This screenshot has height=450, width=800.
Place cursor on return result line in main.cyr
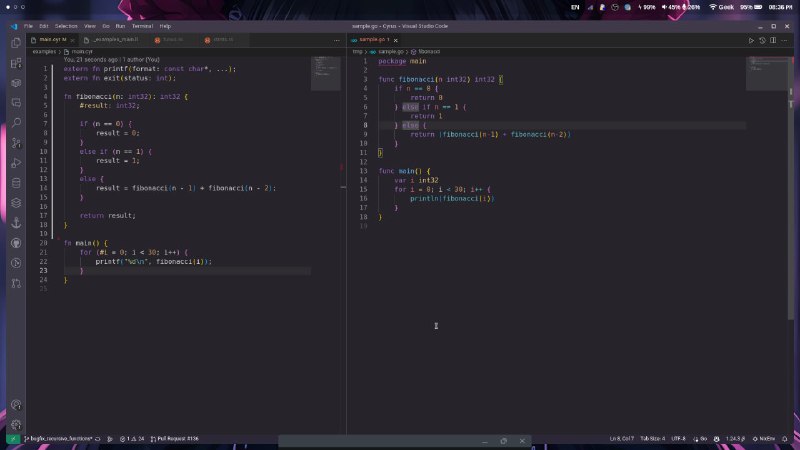(x=108, y=216)
